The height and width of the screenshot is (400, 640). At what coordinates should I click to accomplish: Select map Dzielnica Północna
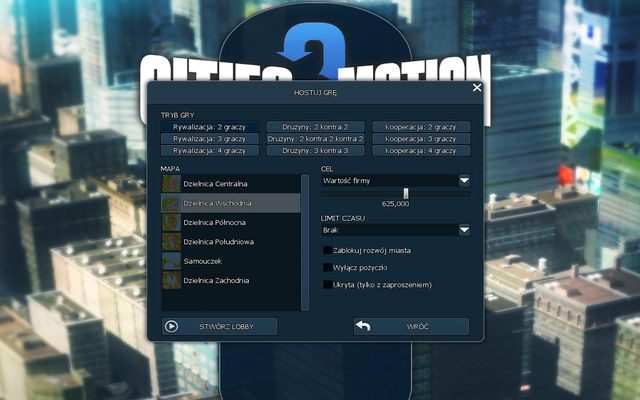[x=231, y=222]
